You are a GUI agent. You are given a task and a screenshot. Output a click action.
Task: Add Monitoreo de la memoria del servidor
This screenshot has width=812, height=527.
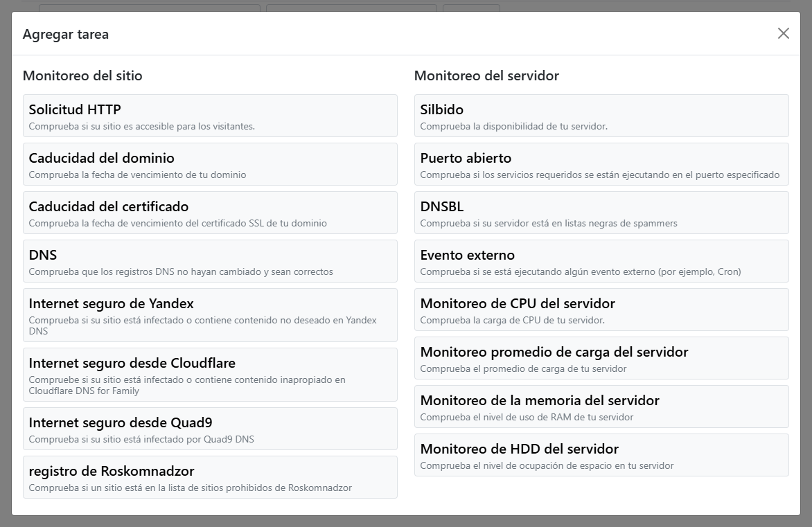click(601, 407)
